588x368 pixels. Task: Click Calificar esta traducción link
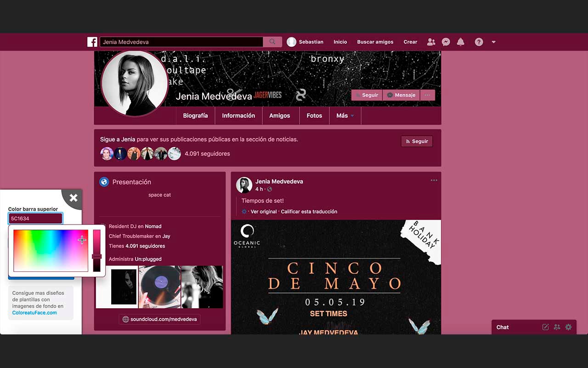click(x=309, y=212)
